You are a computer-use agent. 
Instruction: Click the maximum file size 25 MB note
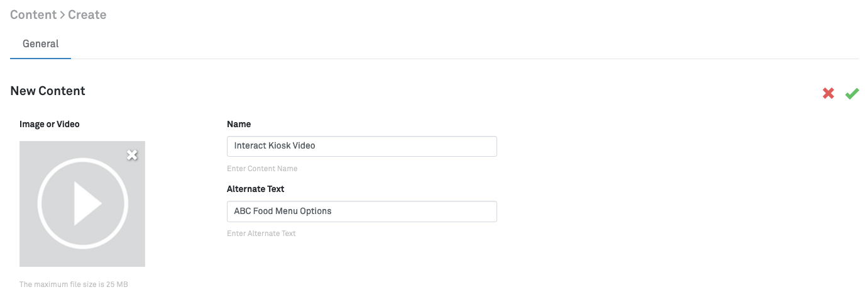tap(74, 285)
